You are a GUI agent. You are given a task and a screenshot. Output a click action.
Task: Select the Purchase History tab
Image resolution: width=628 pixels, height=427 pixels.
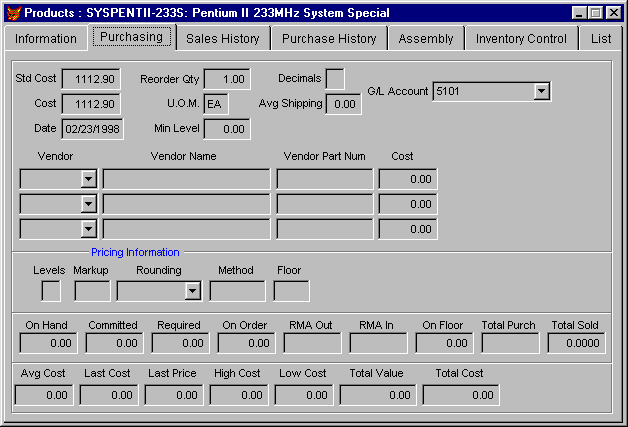[x=329, y=39]
